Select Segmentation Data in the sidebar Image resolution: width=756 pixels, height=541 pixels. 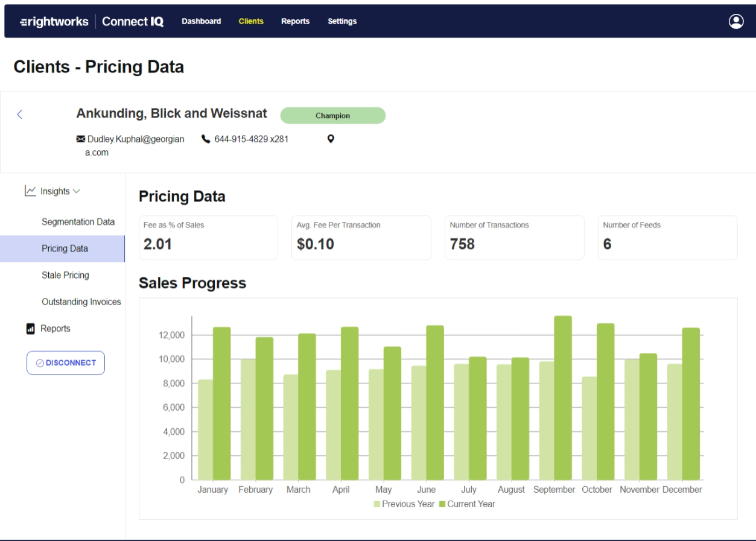78,221
